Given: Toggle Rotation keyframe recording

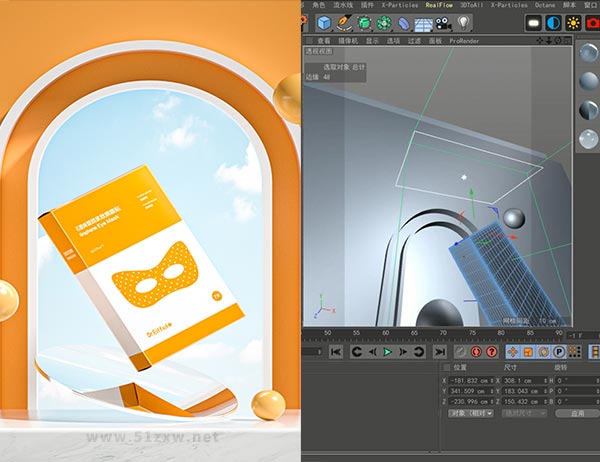Looking at the screenshot, I should pyautogui.click(x=543, y=352).
